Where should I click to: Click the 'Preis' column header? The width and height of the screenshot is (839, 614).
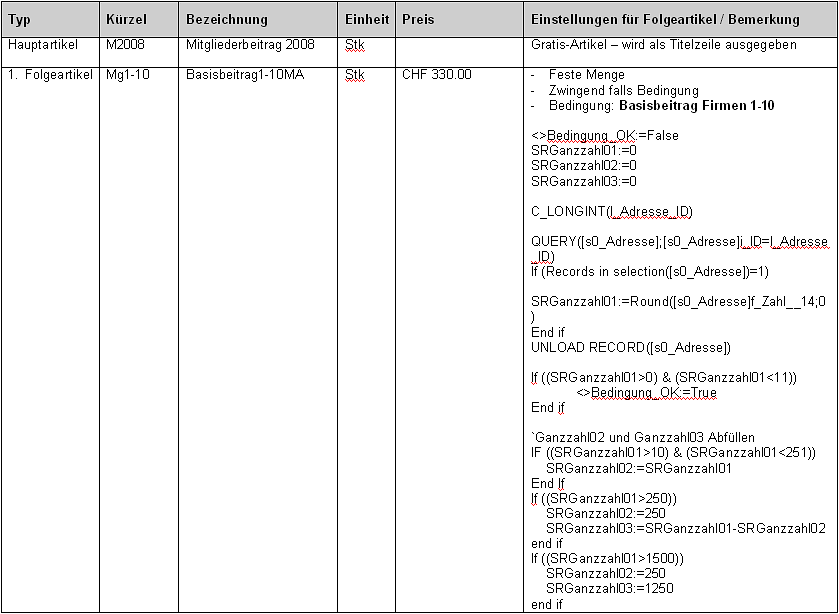tap(418, 20)
